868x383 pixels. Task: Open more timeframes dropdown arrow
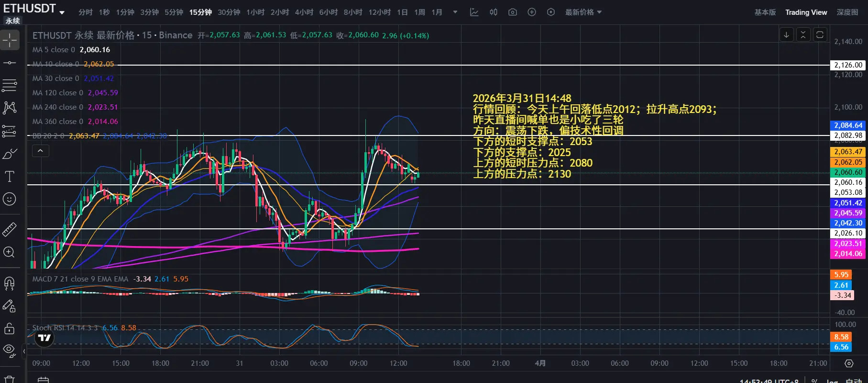point(455,12)
